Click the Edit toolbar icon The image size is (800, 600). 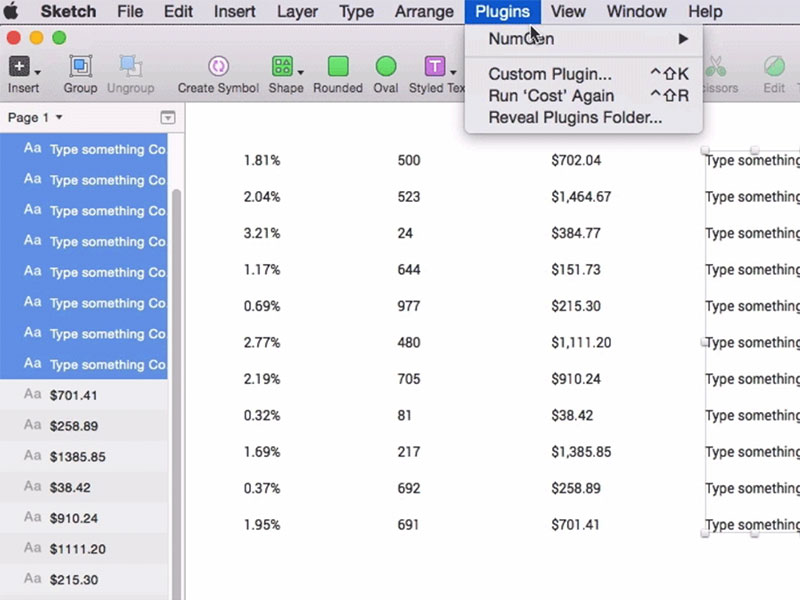point(774,66)
